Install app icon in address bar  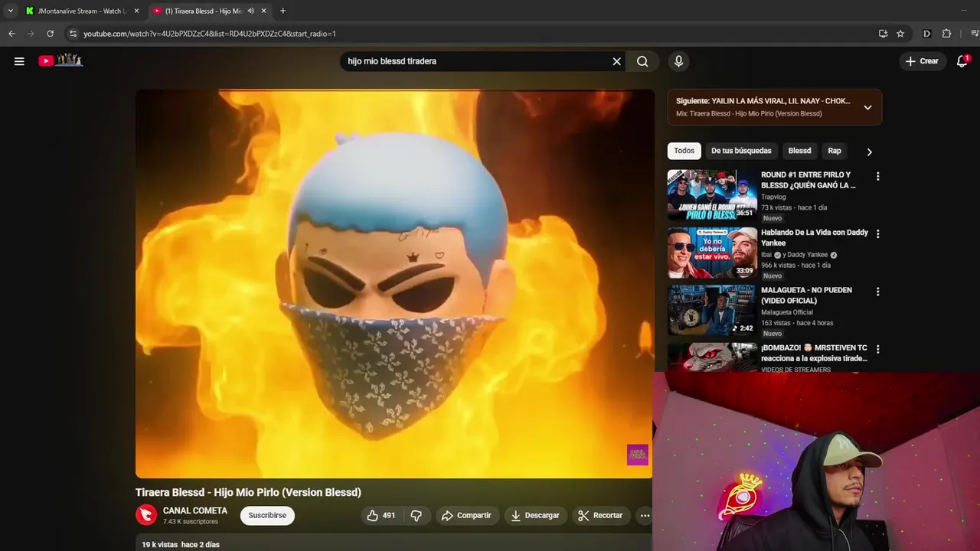tap(883, 34)
